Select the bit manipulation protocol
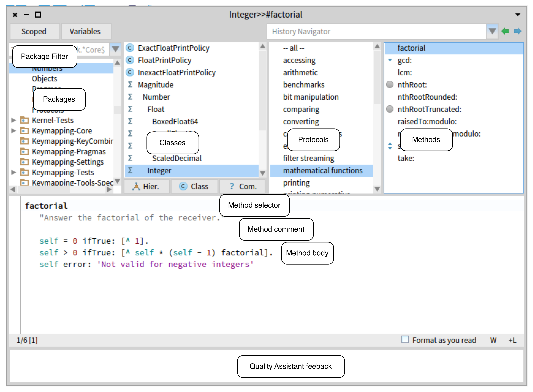The width and height of the screenshot is (533, 392). 311,97
